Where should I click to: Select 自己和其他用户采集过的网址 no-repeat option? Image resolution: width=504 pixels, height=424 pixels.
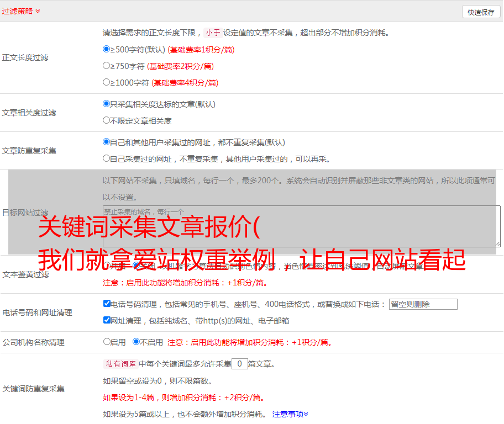(x=106, y=142)
